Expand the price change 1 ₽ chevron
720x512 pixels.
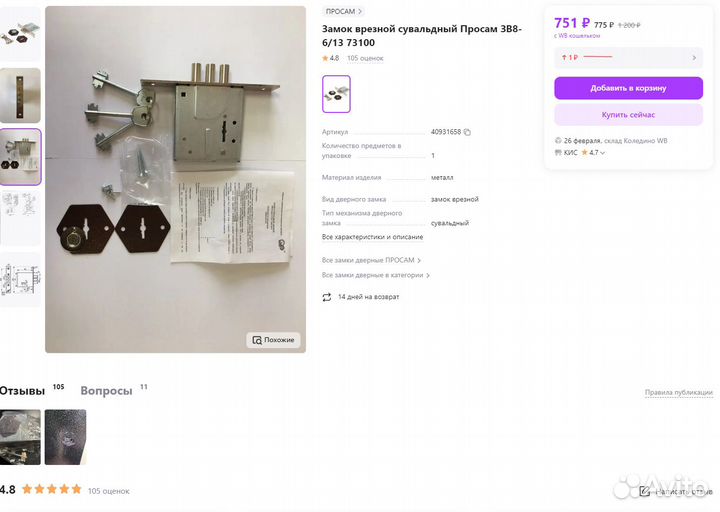694,58
